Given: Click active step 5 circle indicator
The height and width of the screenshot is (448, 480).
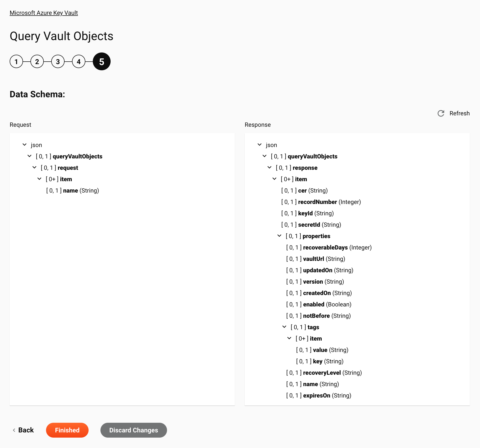Looking at the screenshot, I should pyautogui.click(x=101, y=62).
